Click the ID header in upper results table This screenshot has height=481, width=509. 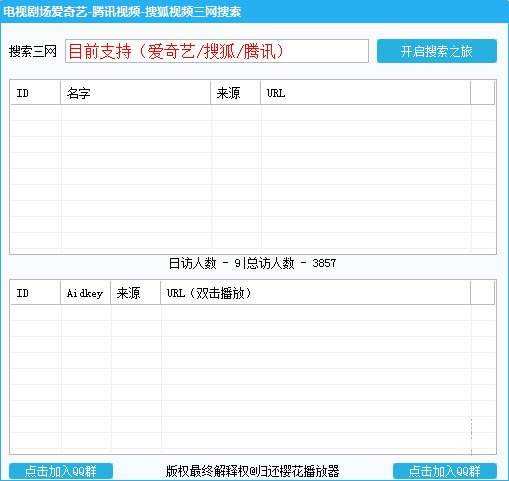coord(35,93)
